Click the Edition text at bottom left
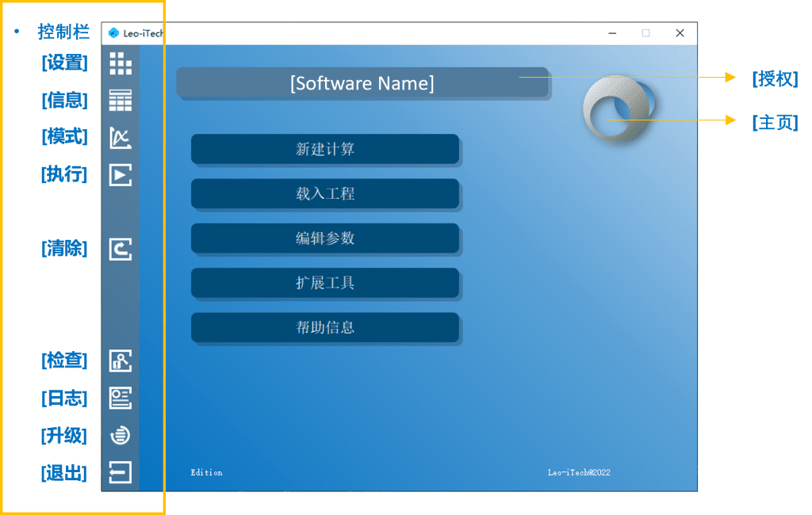This screenshot has width=812, height=515. pos(207,472)
